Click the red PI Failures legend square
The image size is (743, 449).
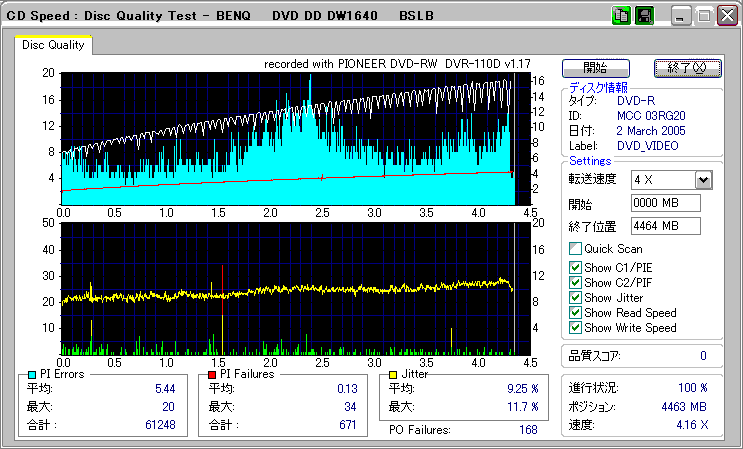211,374
